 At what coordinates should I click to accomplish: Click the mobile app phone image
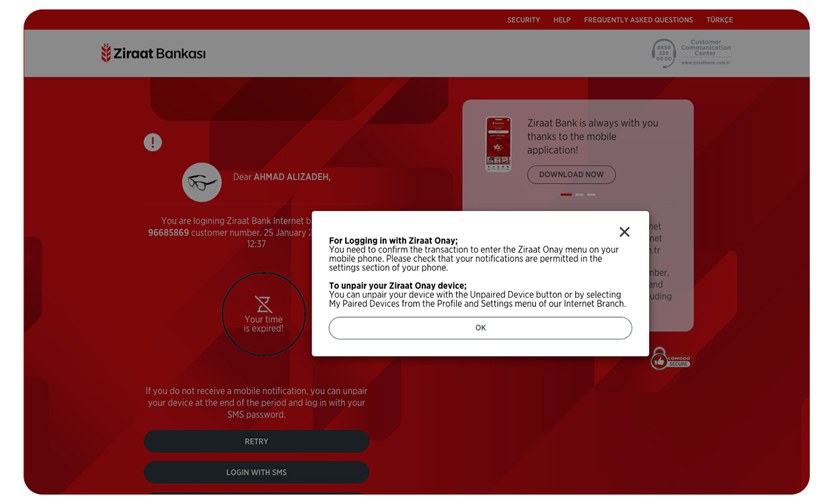pyautogui.click(x=498, y=144)
